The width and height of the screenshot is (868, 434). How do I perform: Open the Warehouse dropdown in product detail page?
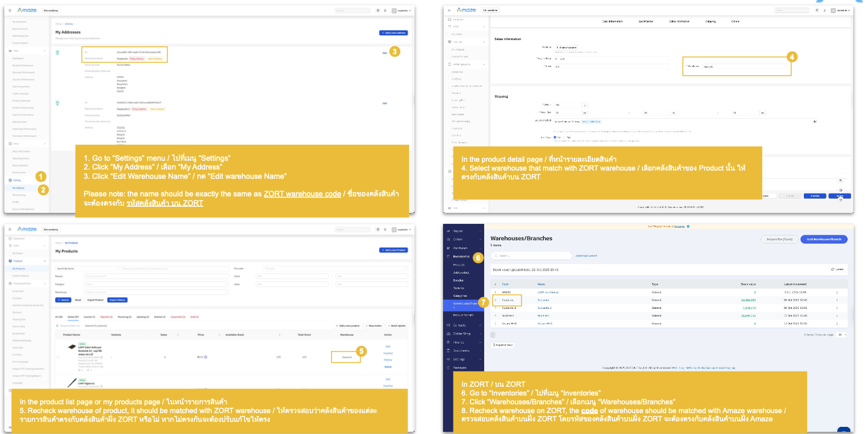coord(746,66)
